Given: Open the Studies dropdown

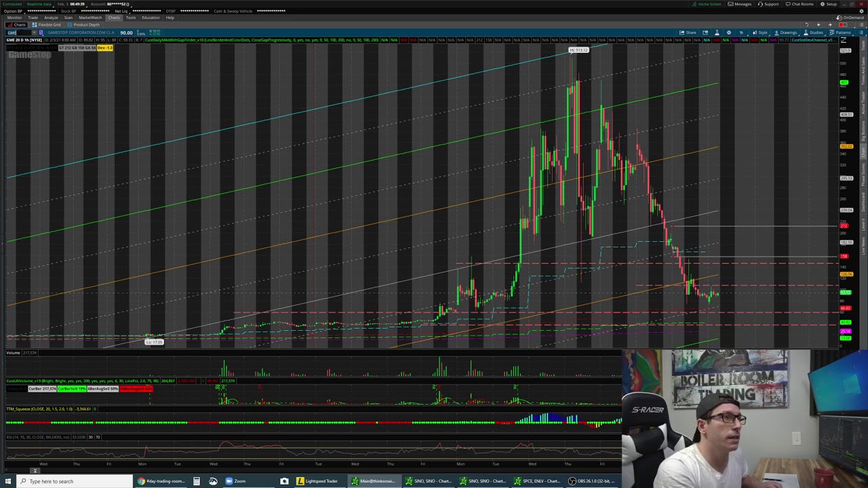Looking at the screenshot, I should point(812,33).
